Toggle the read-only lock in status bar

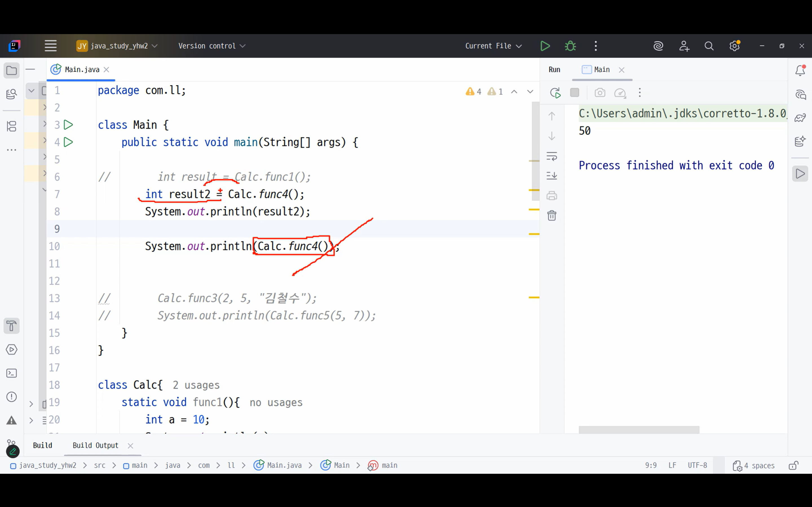tap(793, 465)
